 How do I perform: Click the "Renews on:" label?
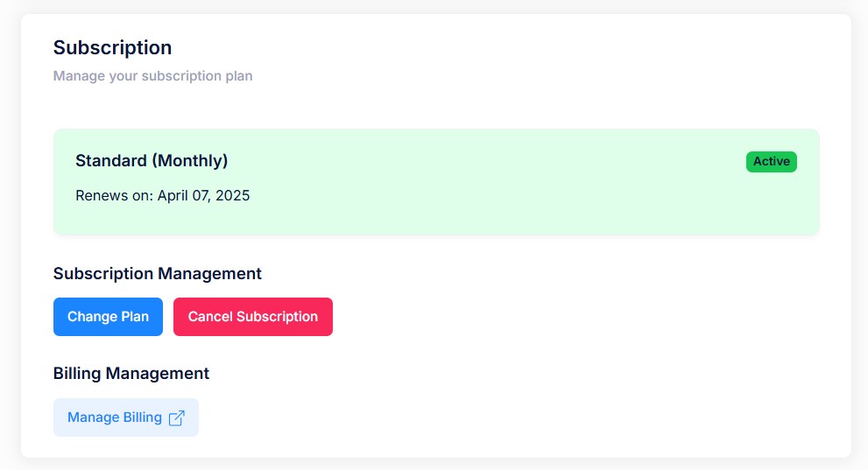click(114, 196)
